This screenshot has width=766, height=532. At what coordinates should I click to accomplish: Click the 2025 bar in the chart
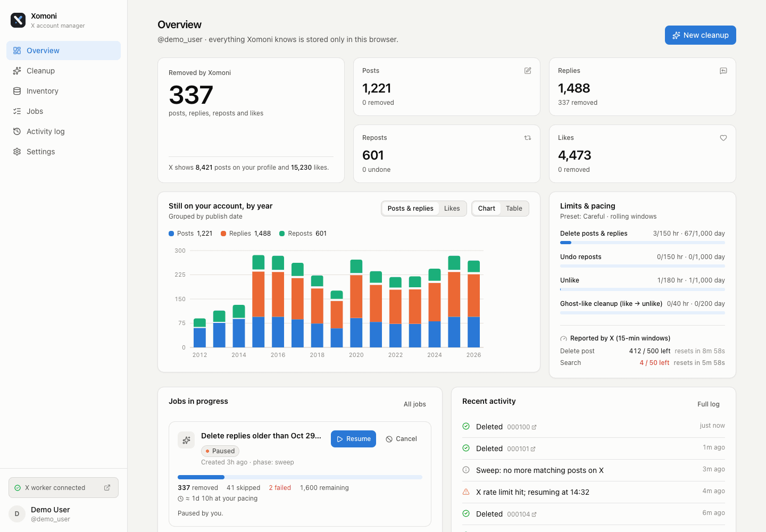pyautogui.click(x=454, y=302)
